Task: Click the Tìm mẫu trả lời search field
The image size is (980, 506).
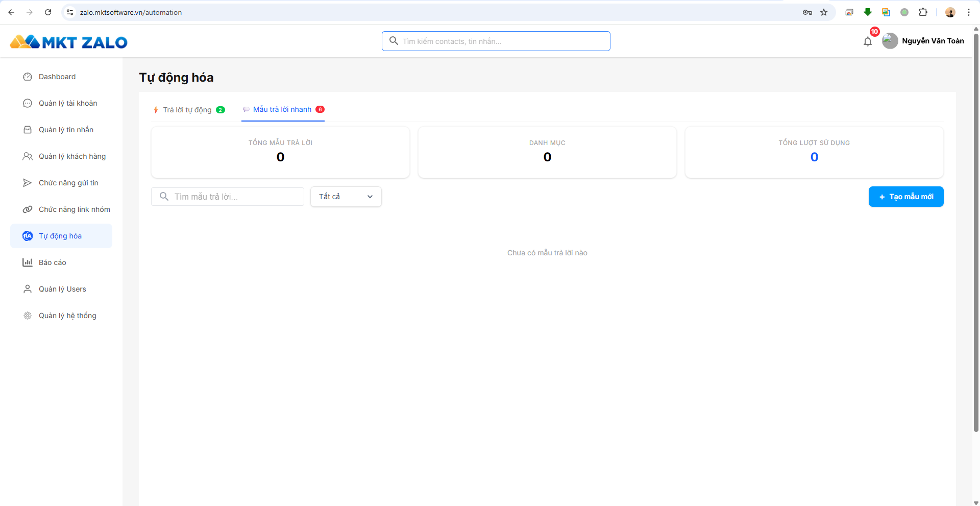Action: (228, 197)
